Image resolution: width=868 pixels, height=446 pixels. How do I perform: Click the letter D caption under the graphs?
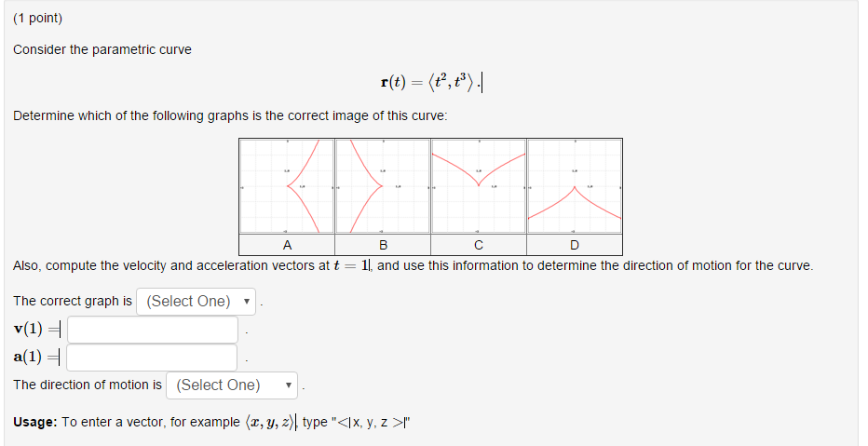pos(574,246)
